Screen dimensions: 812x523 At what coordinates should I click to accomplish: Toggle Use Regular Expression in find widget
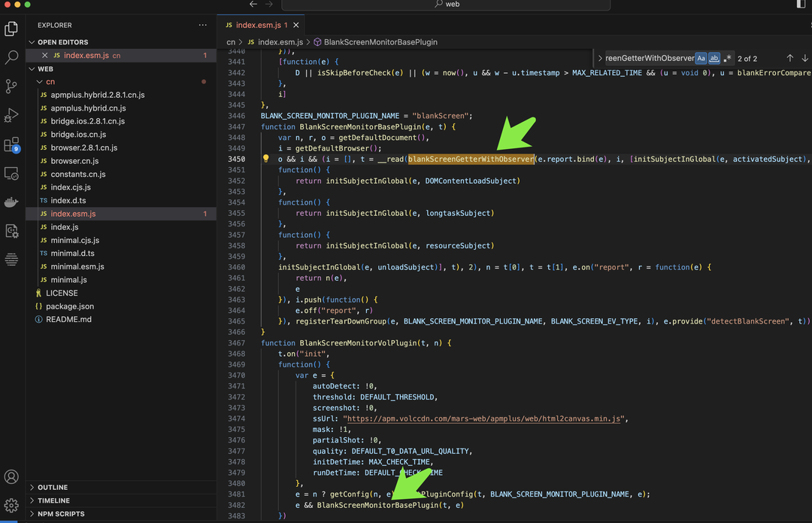(727, 58)
